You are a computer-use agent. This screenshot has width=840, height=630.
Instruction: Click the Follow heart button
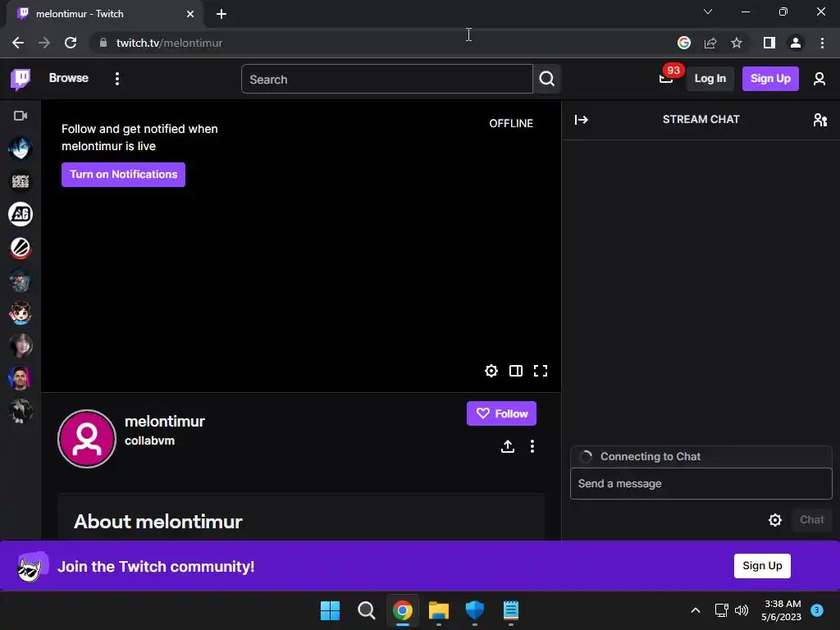pyautogui.click(x=501, y=413)
